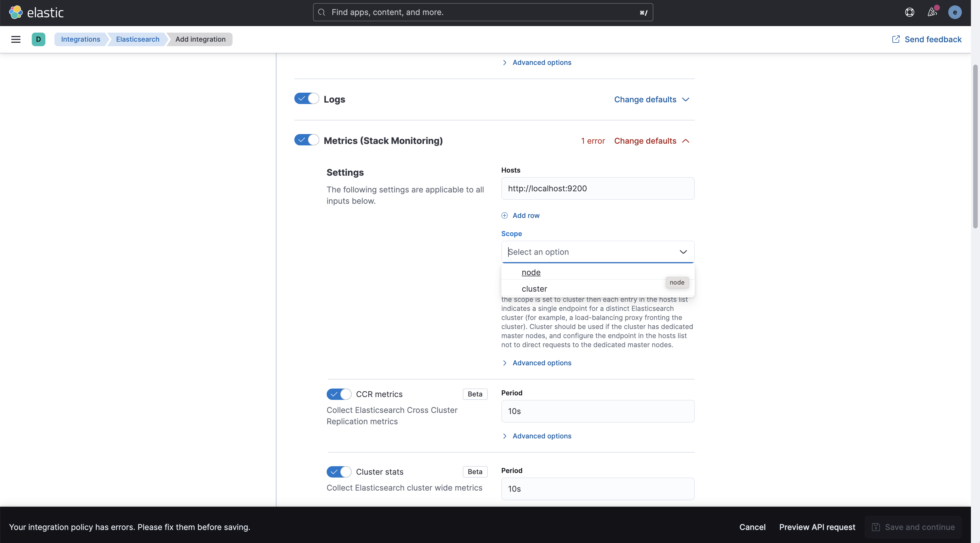Select the cluster scope option

[534, 289]
